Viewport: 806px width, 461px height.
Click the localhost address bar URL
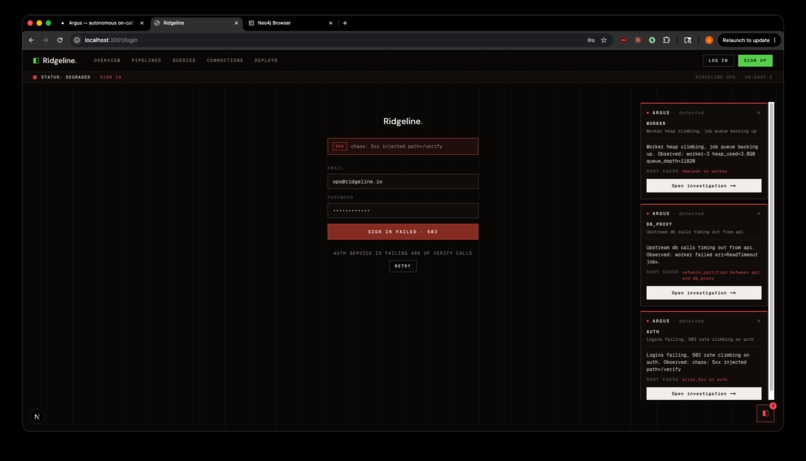tap(111, 40)
